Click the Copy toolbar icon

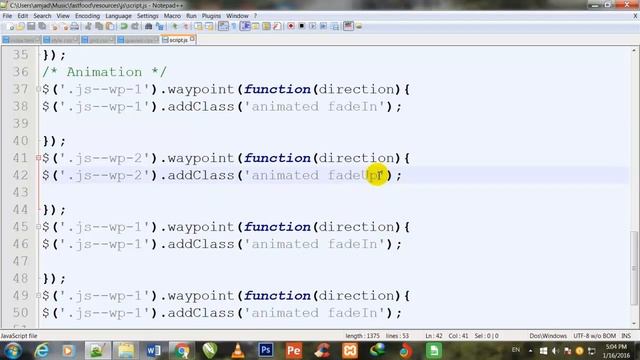pyautogui.click(x=99, y=27)
